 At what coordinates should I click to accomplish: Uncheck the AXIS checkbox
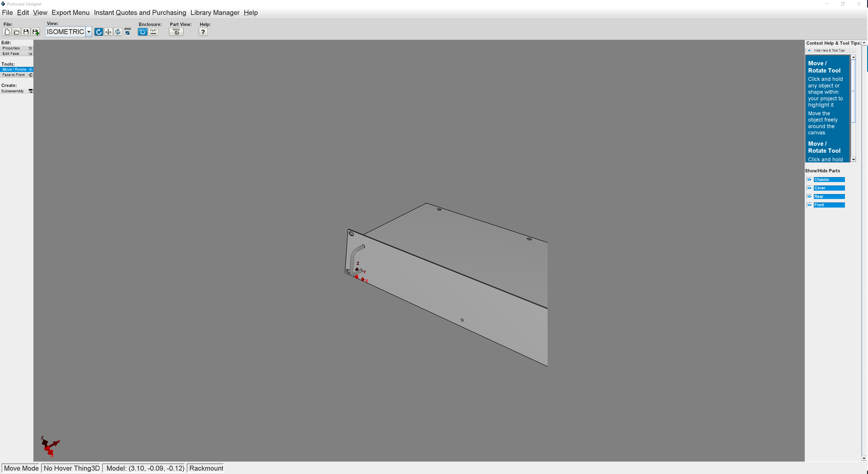pos(127,33)
